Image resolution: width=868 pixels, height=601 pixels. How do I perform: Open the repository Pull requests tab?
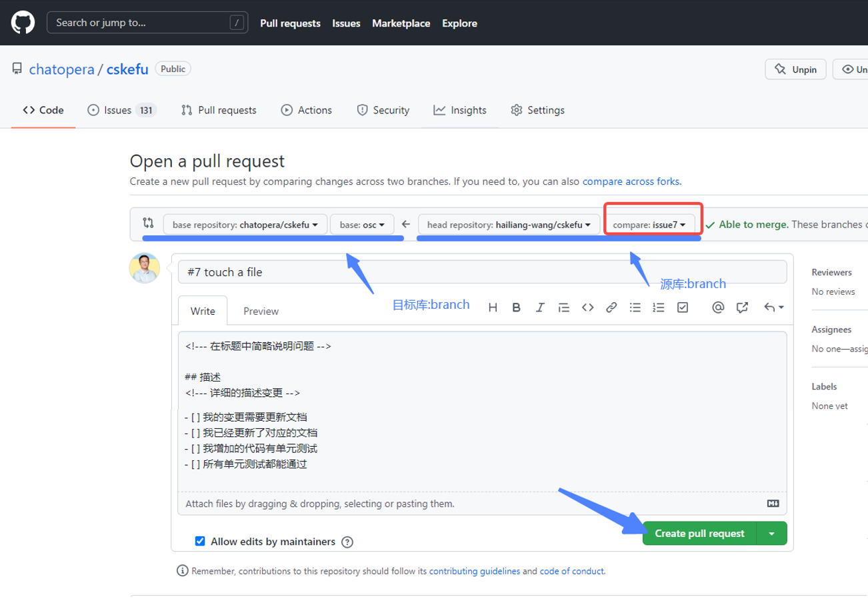pyautogui.click(x=219, y=110)
